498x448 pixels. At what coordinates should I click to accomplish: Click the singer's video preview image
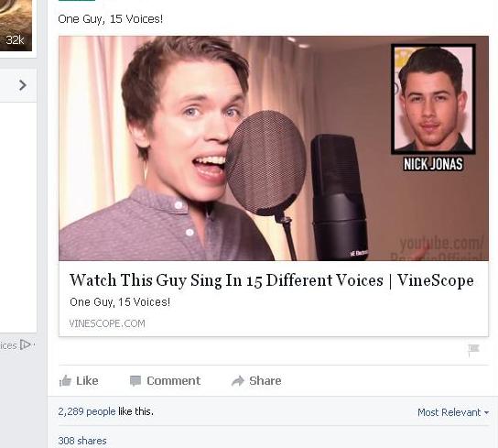274,148
